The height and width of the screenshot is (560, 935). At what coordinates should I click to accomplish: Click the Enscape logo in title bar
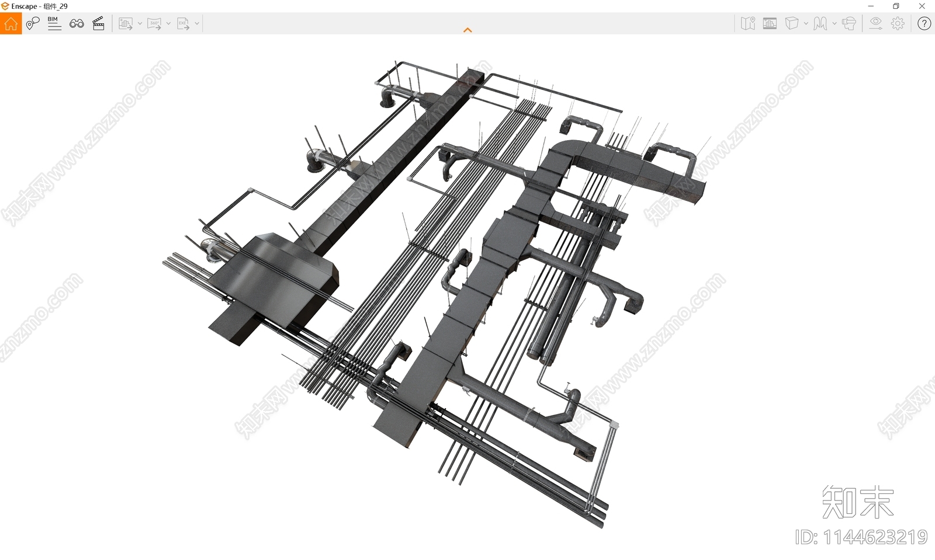coord(5,6)
